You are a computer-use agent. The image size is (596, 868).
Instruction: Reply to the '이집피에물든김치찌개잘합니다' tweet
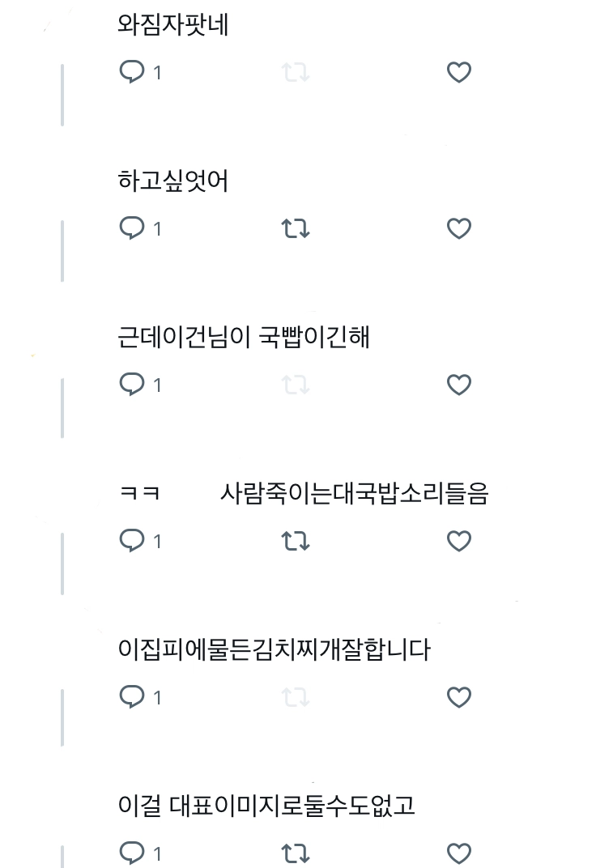click(x=132, y=696)
